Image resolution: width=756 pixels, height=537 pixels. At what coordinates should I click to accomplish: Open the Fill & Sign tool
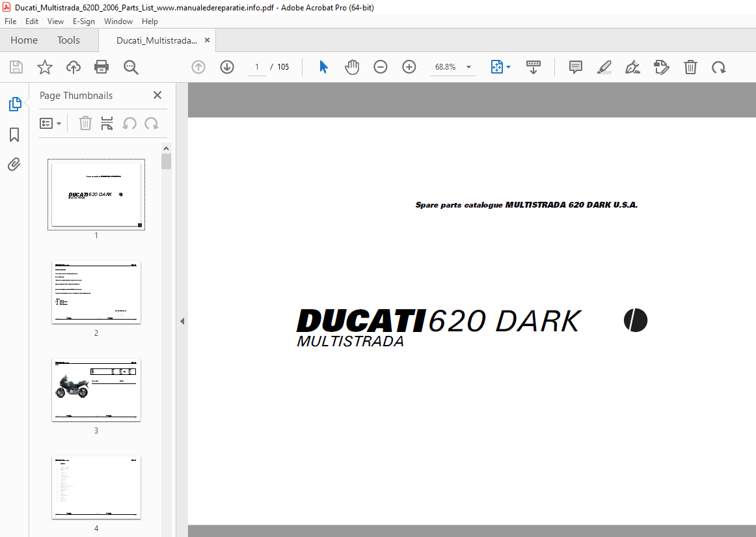pos(632,67)
